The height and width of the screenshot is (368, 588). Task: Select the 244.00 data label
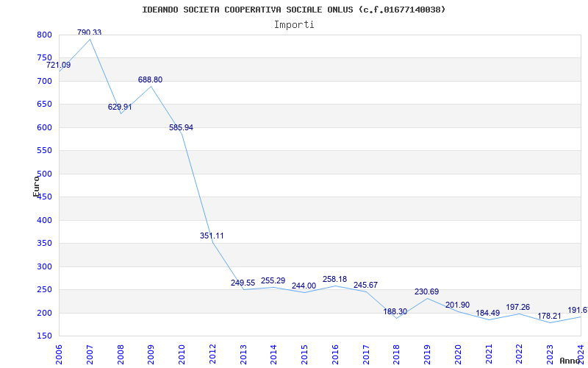tap(304, 286)
